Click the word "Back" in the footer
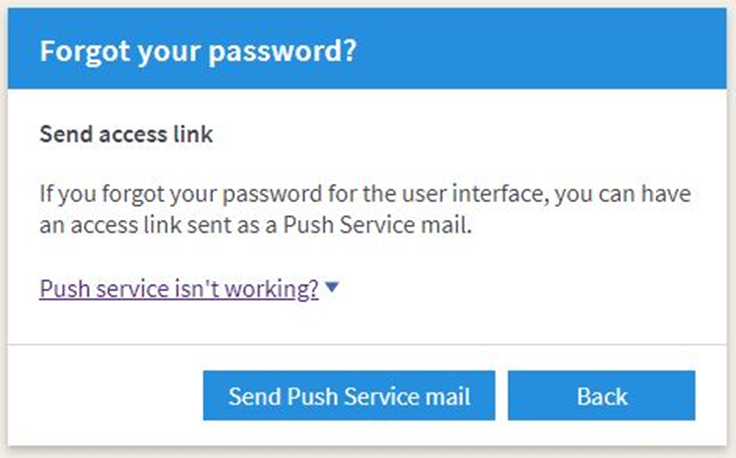The image size is (736, 458). 601,395
